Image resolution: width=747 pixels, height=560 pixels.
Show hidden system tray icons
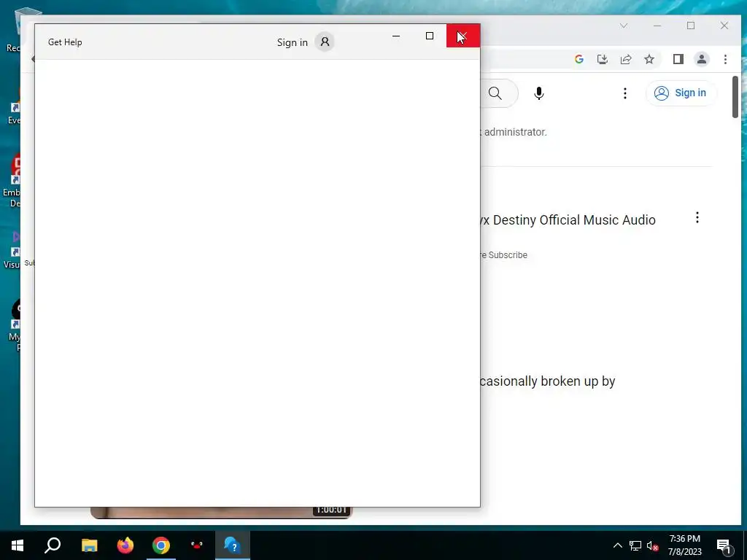[x=617, y=545]
